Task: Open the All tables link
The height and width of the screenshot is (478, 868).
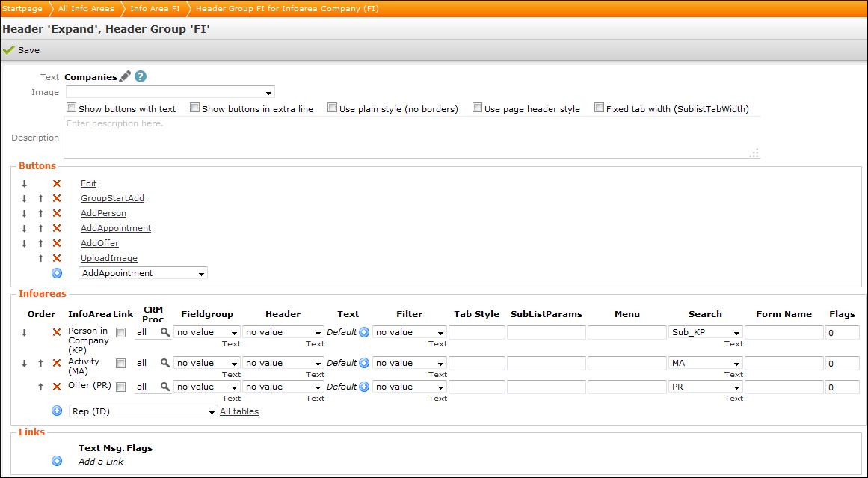Action: [239, 411]
